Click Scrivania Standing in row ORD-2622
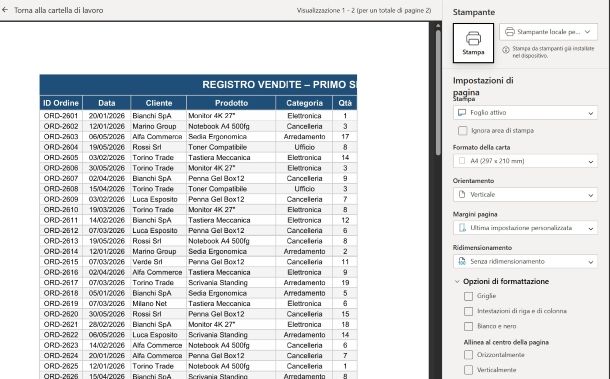The width and height of the screenshot is (610, 379). tap(218, 335)
